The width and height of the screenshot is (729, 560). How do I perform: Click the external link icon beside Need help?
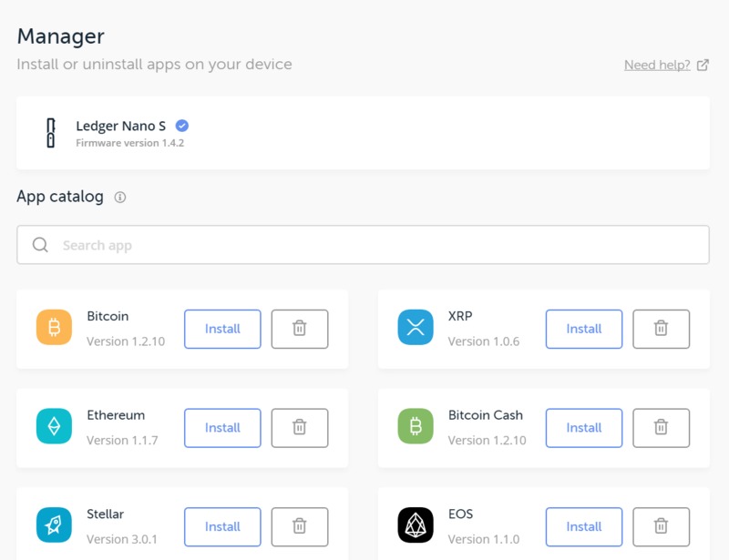[x=703, y=65]
